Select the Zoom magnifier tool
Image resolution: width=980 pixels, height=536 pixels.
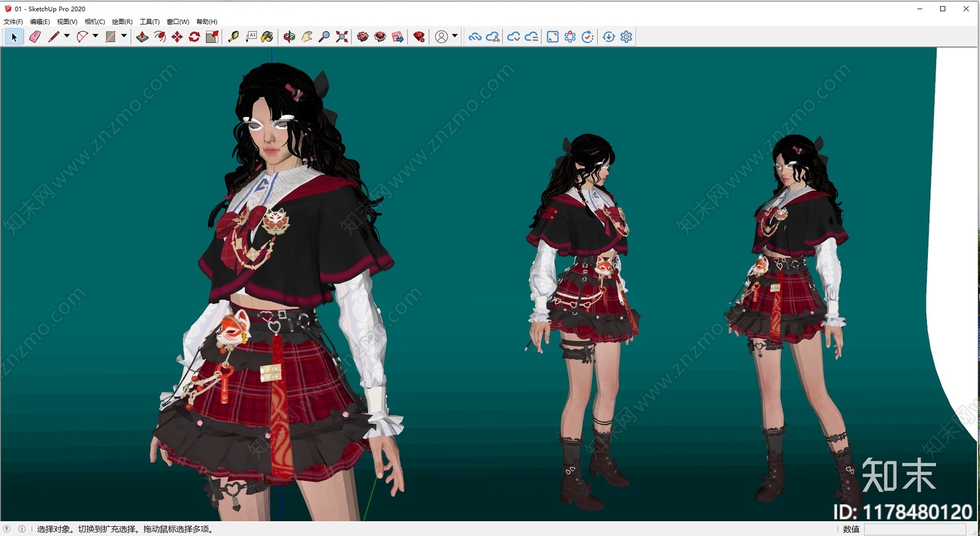tap(324, 37)
